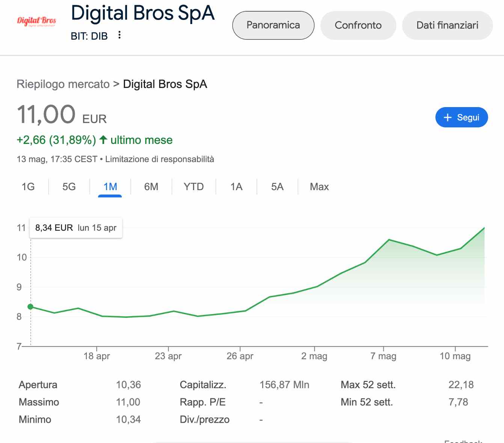The image size is (504, 443).
Task: Select the 5G time range
Action: point(69,187)
